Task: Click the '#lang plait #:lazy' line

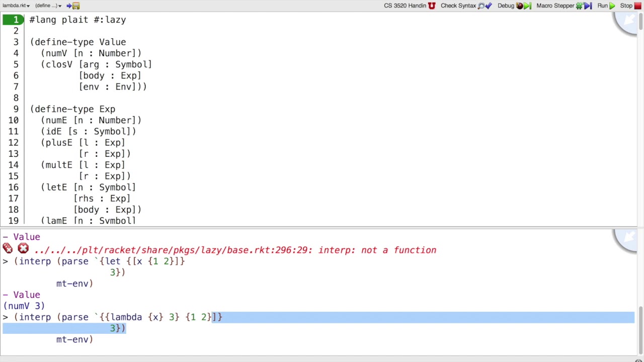Action: pyautogui.click(x=77, y=20)
